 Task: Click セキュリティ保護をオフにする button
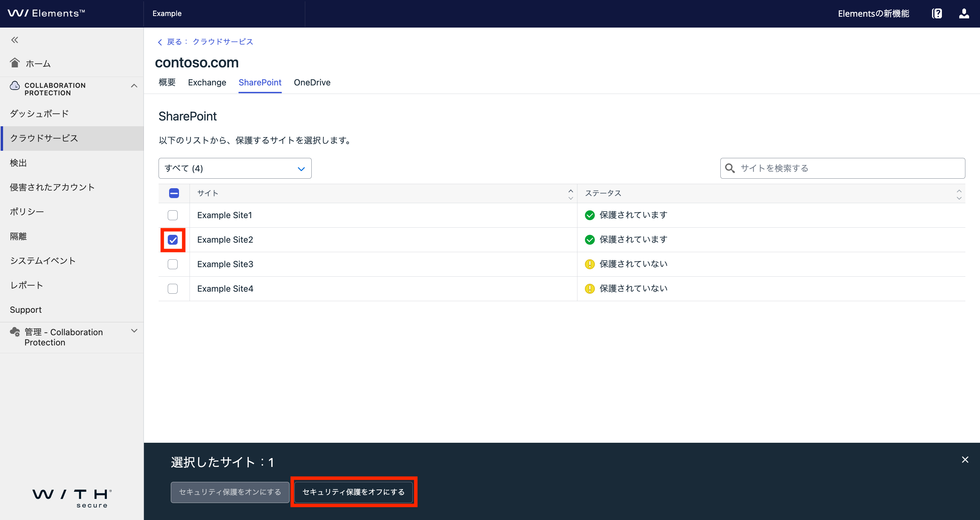click(x=354, y=492)
